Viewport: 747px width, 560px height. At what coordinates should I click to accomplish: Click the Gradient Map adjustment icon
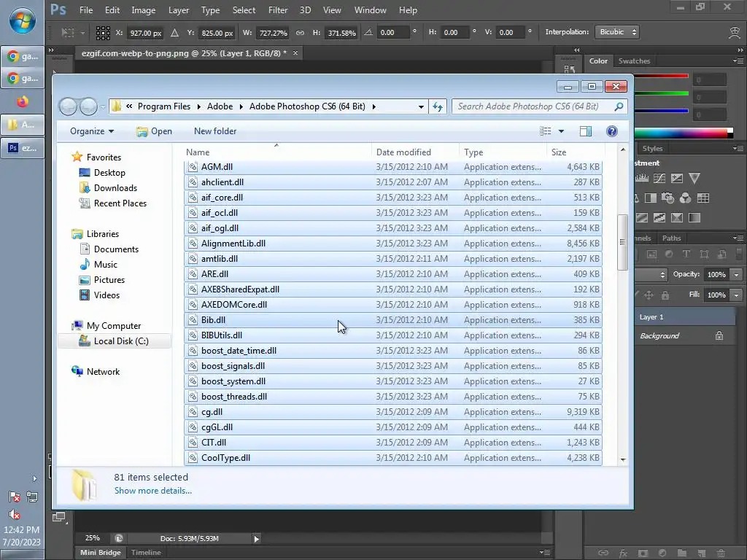[x=694, y=218]
